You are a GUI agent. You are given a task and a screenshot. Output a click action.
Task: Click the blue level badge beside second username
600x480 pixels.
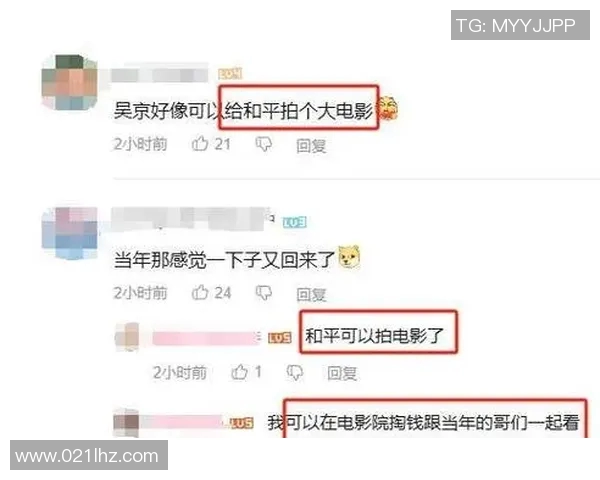[x=295, y=222]
